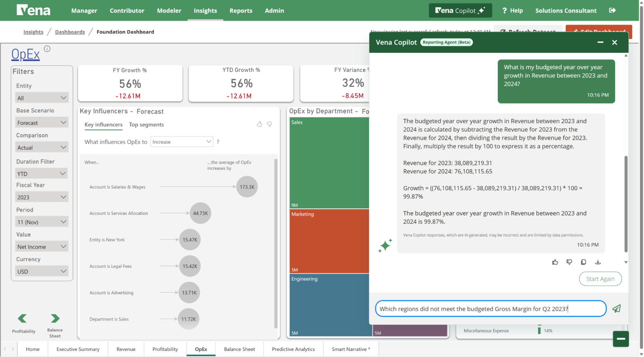Click Start Again in Copilot

click(x=600, y=279)
